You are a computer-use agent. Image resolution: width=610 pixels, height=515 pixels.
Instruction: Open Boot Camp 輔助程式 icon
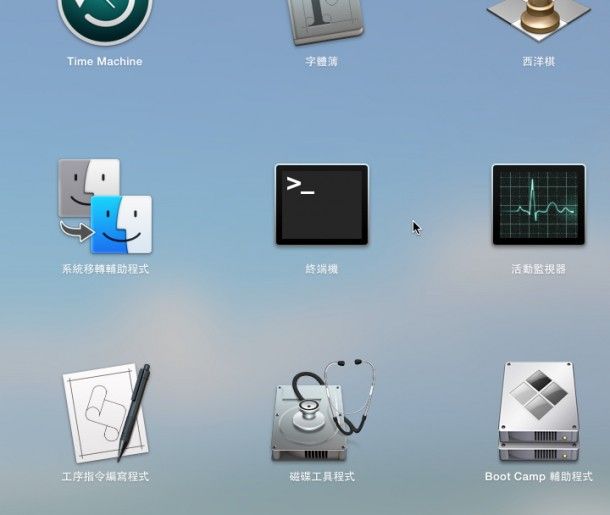[539, 412]
